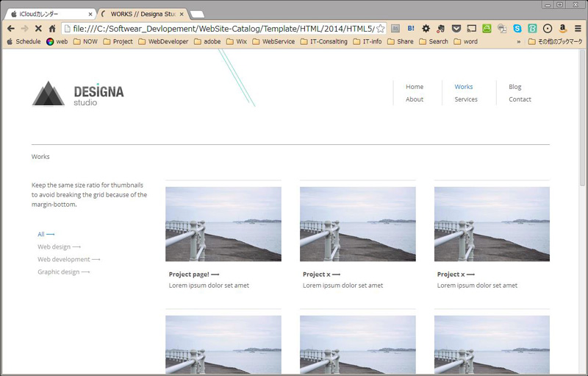Click the browser forward arrow
The width and height of the screenshot is (588, 376).
point(25,29)
